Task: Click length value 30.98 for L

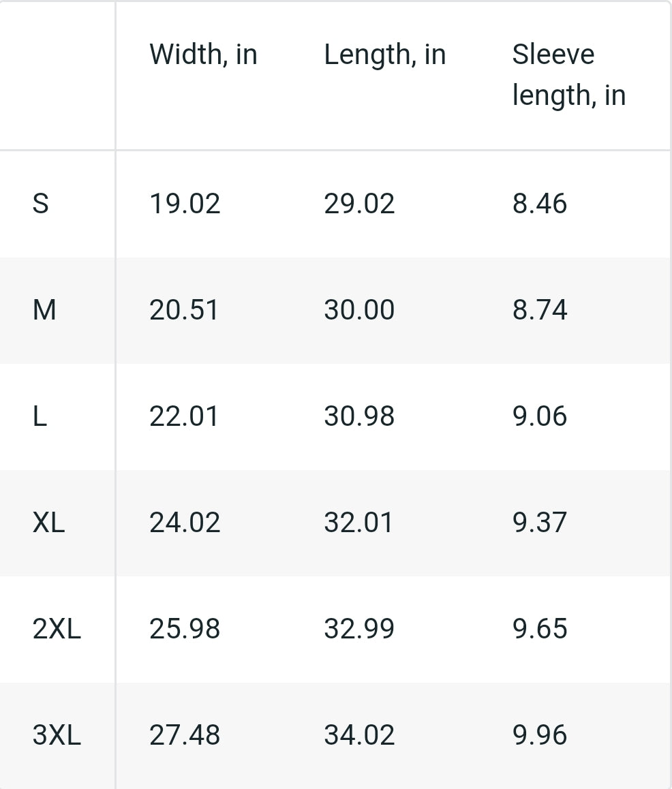Action: (359, 416)
